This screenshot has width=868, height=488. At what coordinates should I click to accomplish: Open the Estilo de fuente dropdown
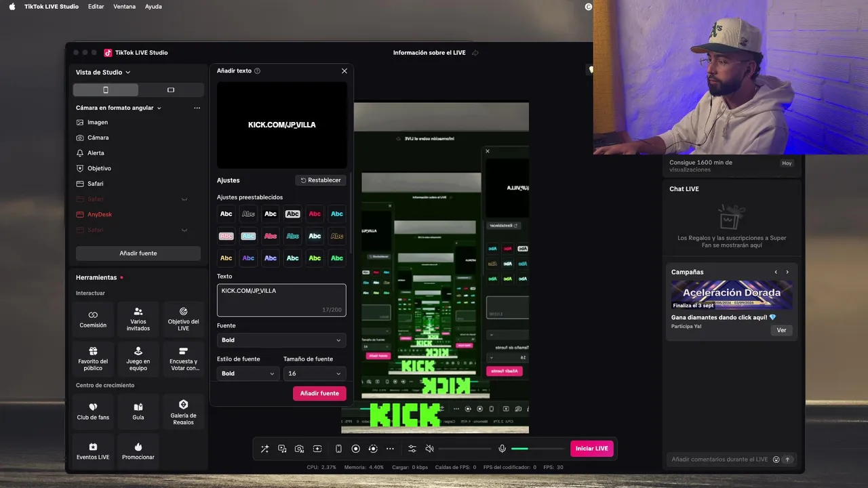248,373
